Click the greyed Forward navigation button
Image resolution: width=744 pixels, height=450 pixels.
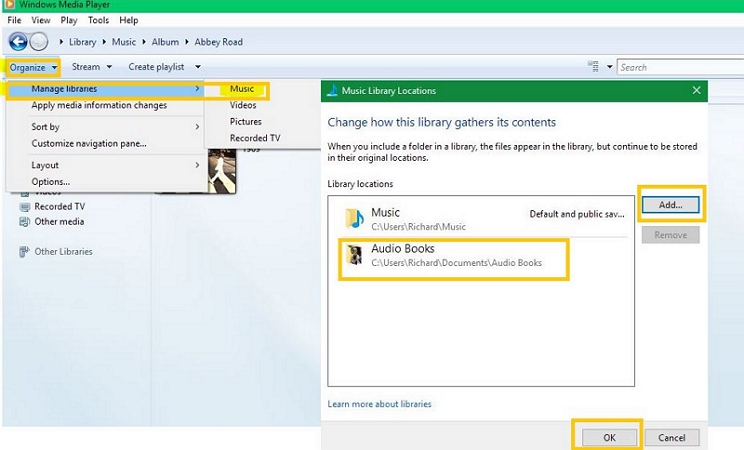click(x=39, y=42)
